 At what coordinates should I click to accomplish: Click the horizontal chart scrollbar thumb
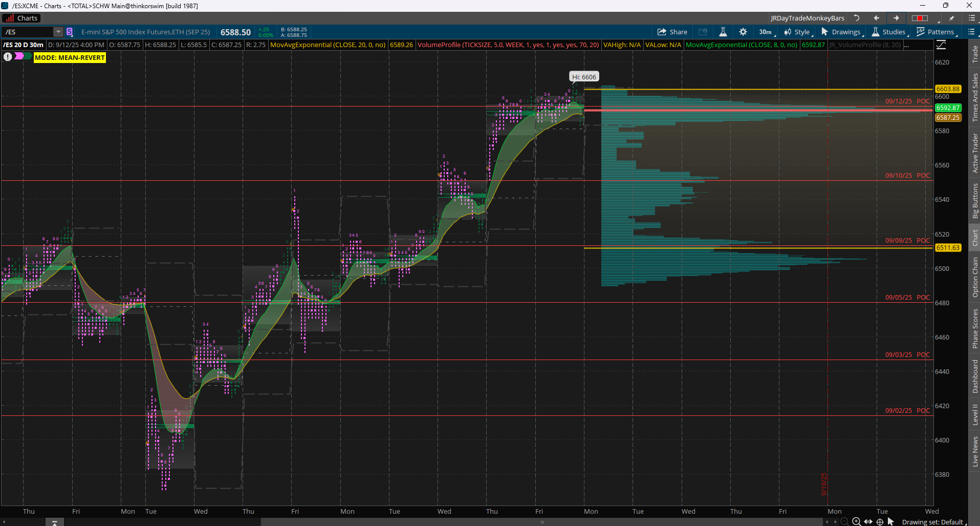pyautogui.click(x=542, y=522)
